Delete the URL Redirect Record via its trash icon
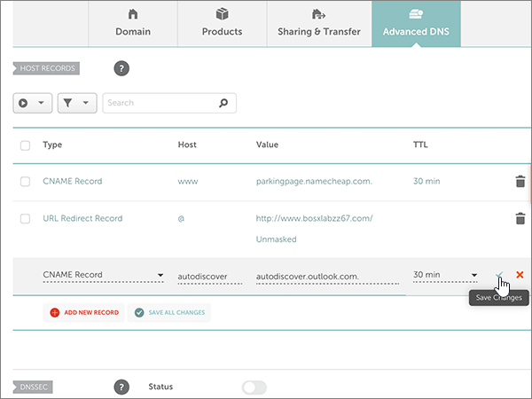532x399 pixels. coord(520,219)
